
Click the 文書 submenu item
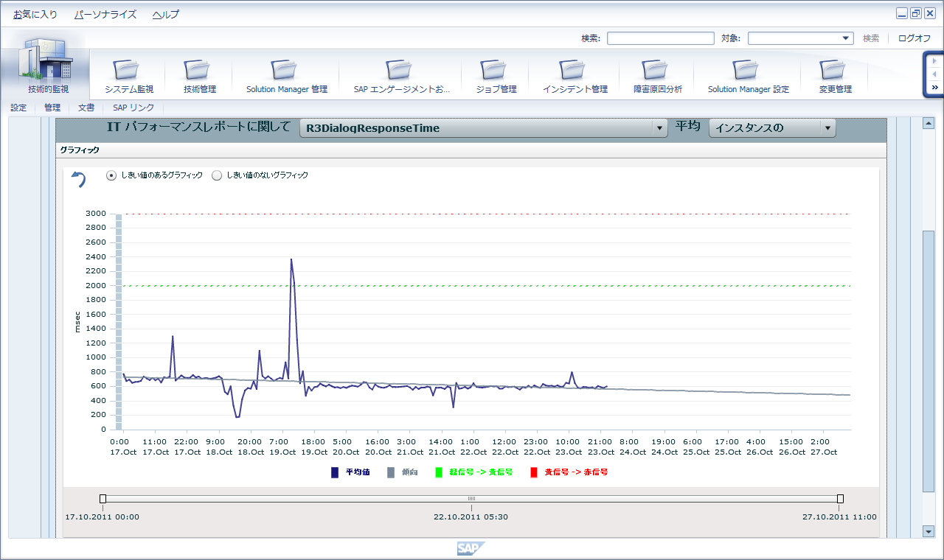pos(86,108)
